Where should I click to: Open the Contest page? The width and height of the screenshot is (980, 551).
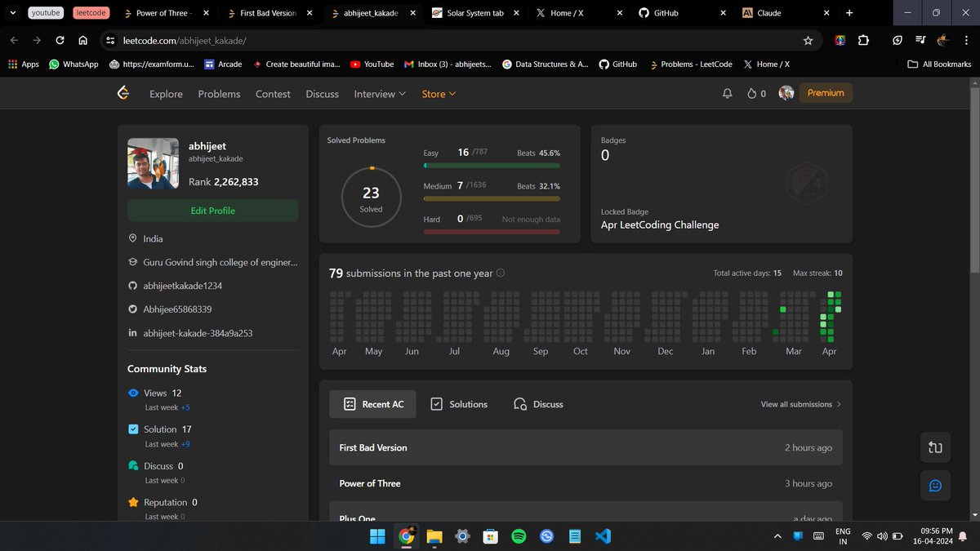(273, 94)
